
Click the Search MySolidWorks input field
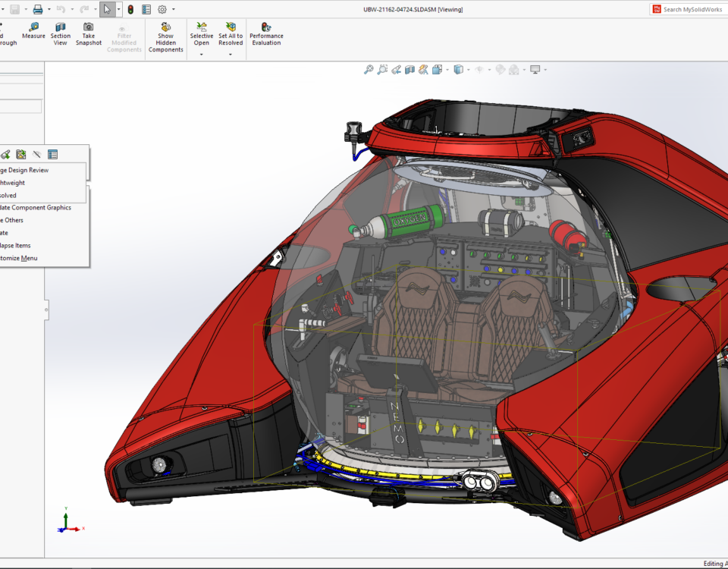coord(690,9)
